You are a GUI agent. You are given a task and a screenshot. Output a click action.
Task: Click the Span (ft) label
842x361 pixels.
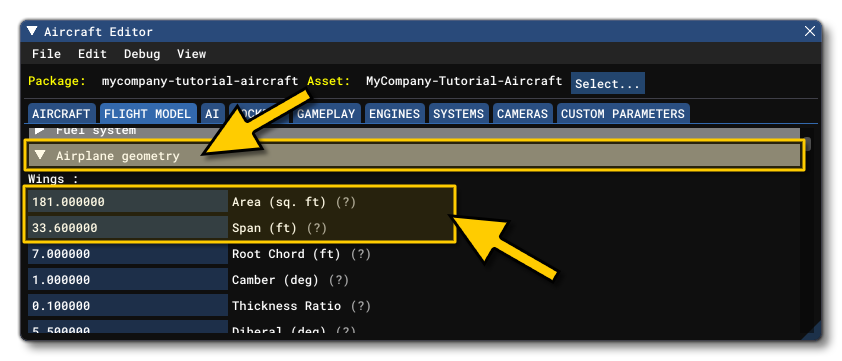point(264,228)
